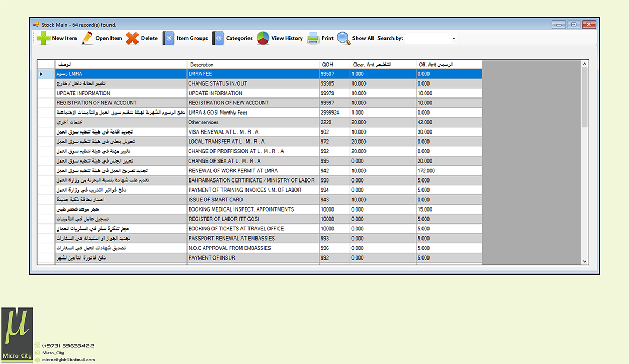Click the Arabic cell reading خدمات أخرى
This screenshot has height=364, width=629.
point(121,122)
